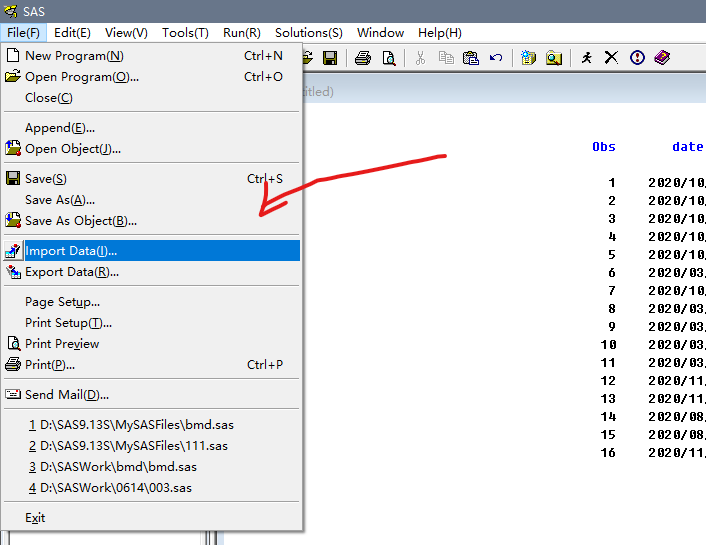The width and height of the screenshot is (706, 545).
Task: Open the Window menu
Action: pyautogui.click(x=380, y=33)
